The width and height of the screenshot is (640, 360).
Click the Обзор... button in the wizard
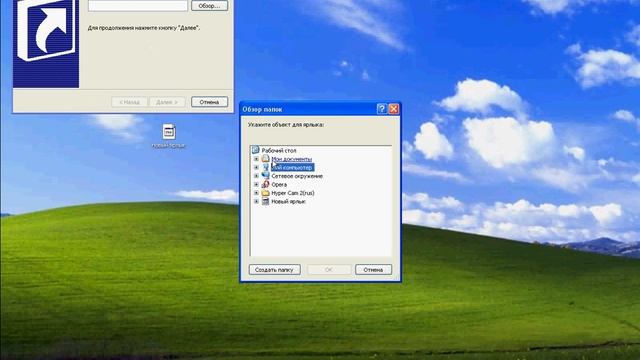(209, 6)
